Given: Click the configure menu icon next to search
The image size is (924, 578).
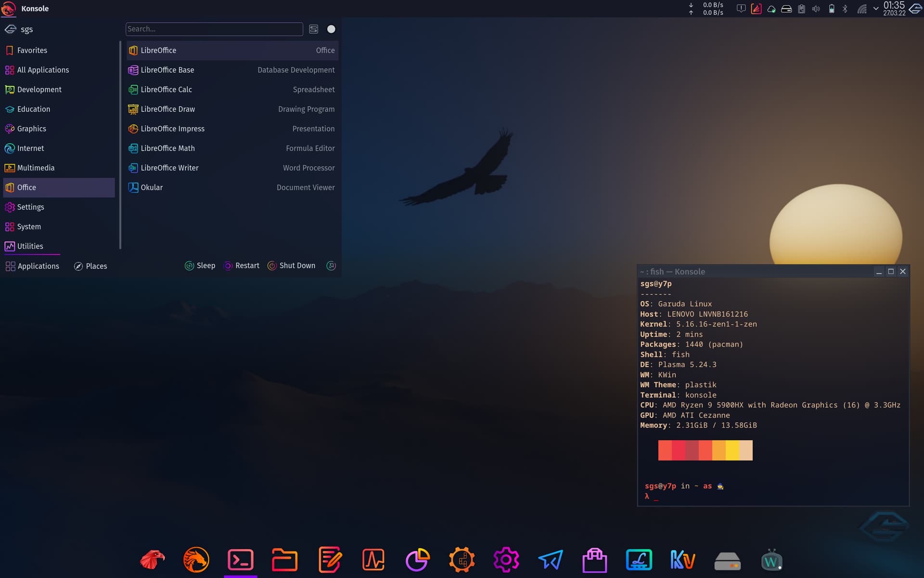Looking at the screenshot, I should point(314,29).
